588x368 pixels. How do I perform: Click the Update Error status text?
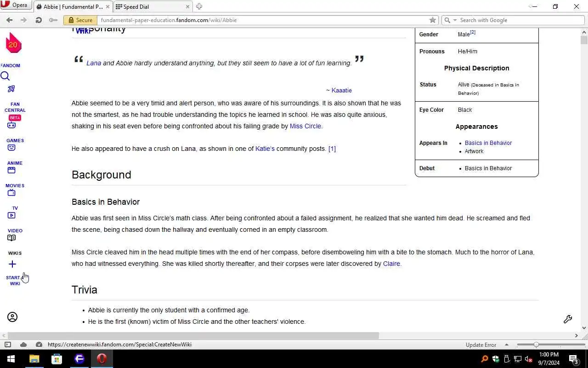tap(481, 345)
